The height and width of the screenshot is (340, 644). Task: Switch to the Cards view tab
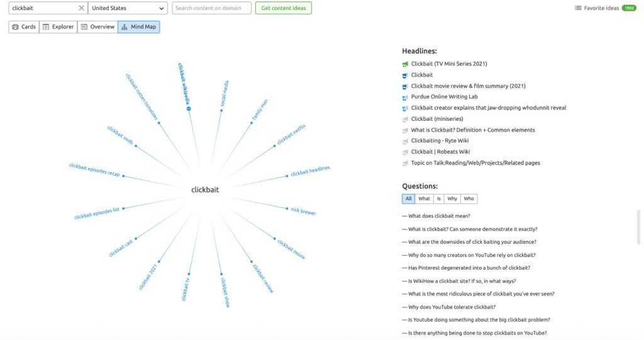pyautogui.click(x=24, y=27)
